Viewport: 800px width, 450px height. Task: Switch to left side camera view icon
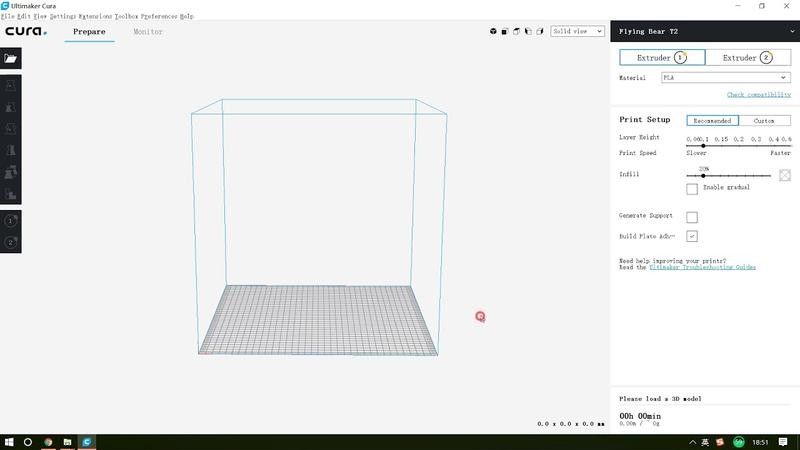(528, 32)
